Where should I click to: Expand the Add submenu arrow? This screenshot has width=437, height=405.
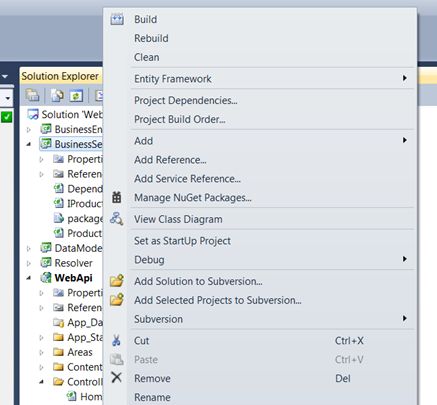(x=405, y=140)
